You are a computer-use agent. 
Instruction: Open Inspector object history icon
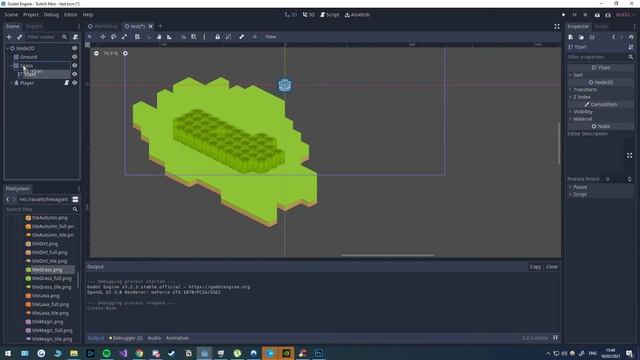[x=631, y=37]
